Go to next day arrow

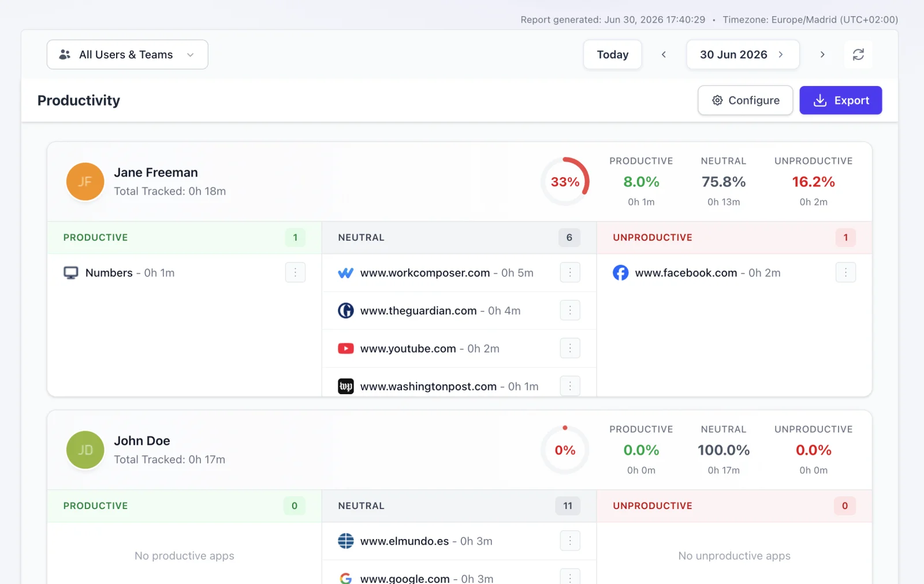[822, 54]
